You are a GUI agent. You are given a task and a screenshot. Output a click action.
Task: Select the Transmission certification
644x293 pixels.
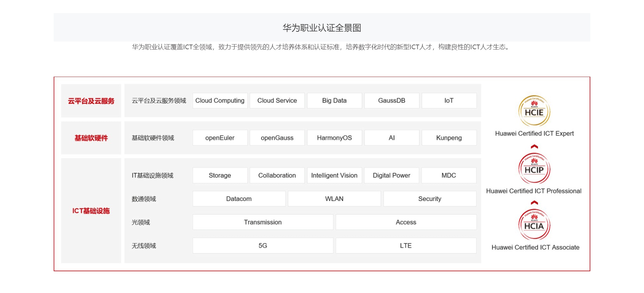(263, 222)
